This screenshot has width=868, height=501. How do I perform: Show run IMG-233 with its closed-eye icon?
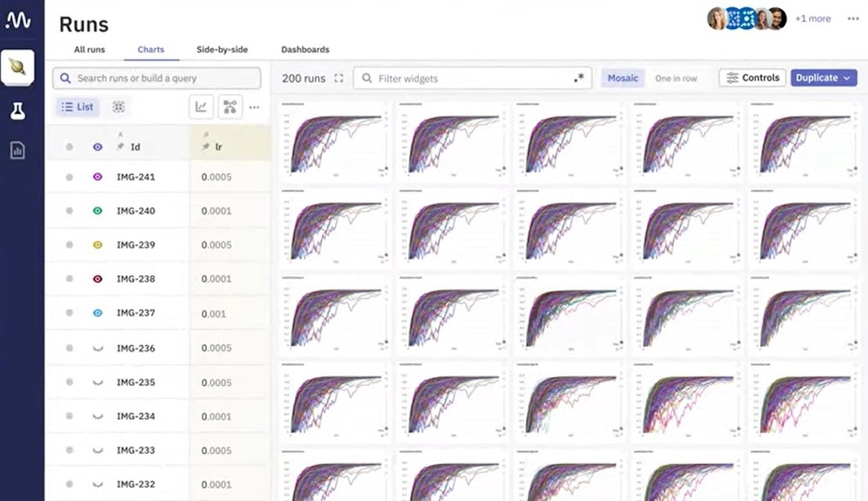coord(98,450)
